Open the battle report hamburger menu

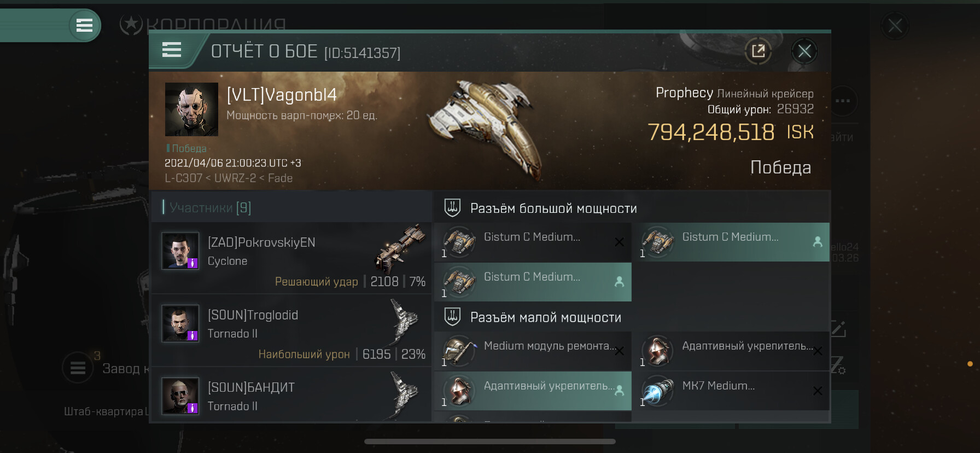[x=172, y=50]
